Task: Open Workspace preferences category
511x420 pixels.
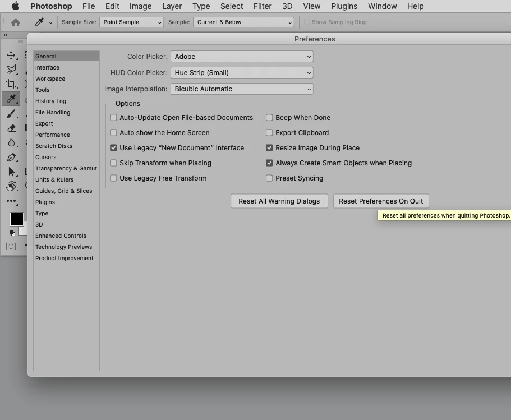Action: [66, 79]
